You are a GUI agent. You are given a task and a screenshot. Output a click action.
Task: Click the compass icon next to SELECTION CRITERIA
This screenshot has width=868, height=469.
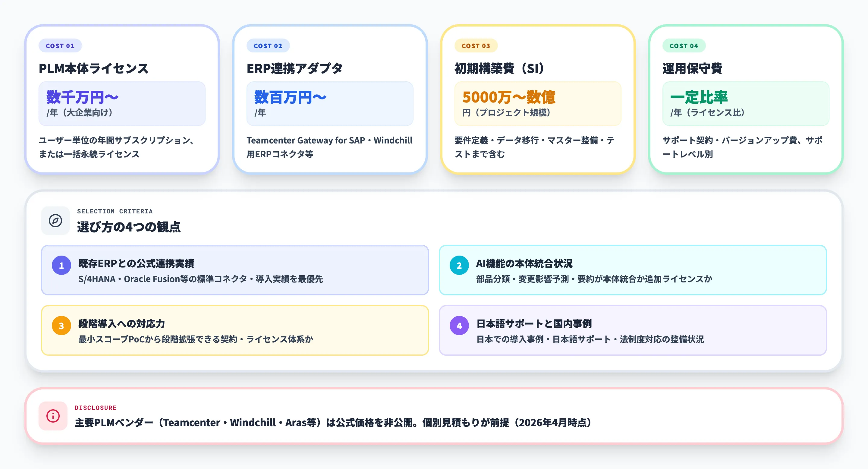coord(55,221)
